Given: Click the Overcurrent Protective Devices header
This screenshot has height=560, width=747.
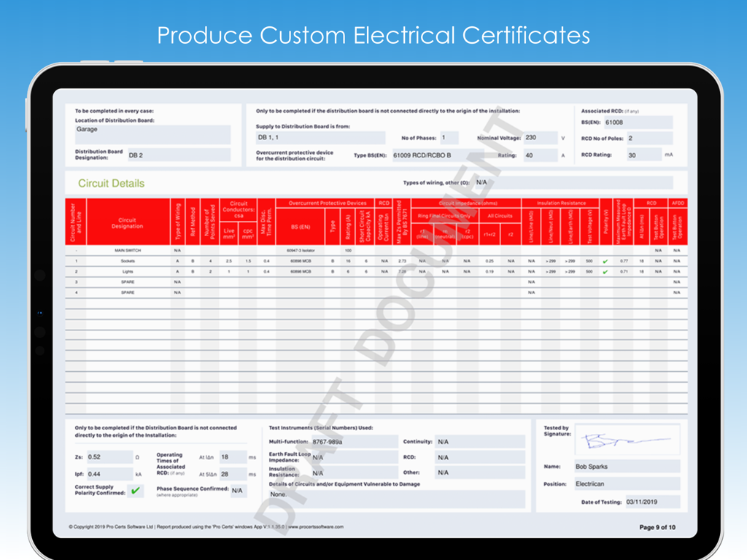Looking at the screenshot, I should click(x=327, y=203).
